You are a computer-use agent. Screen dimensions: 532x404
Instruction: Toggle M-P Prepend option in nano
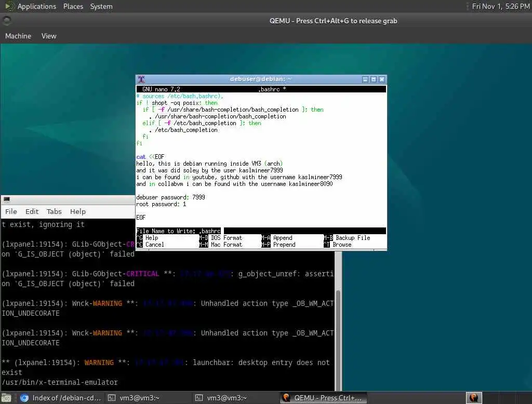coord(278,245)
